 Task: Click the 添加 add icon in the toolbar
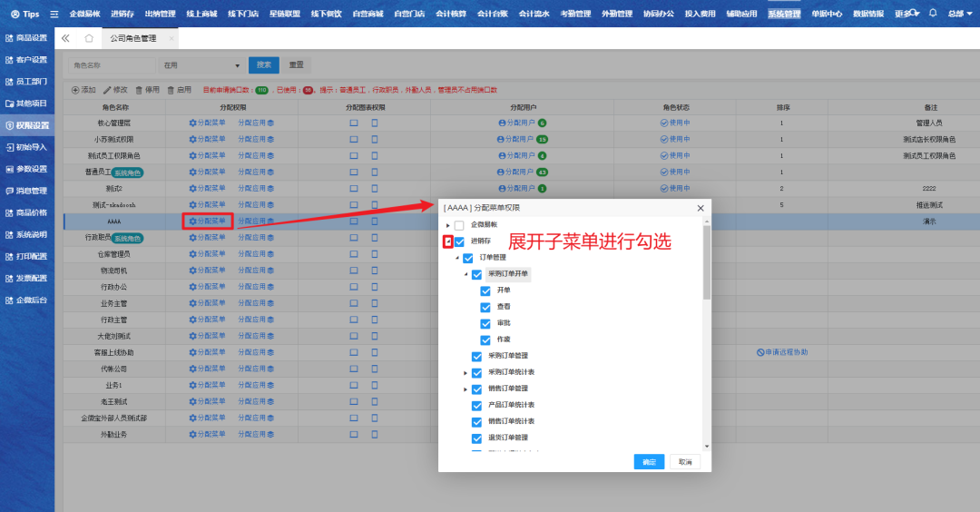coord(75,90)
